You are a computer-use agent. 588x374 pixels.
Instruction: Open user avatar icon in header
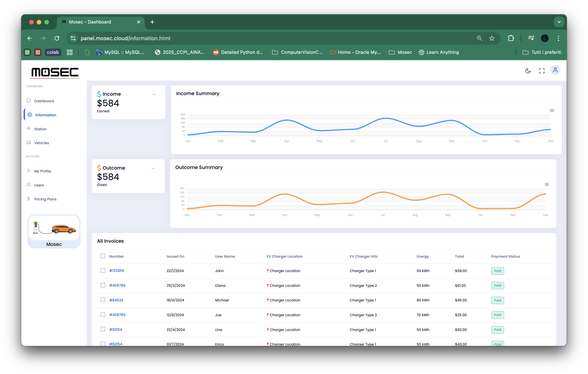coord(555,70)
